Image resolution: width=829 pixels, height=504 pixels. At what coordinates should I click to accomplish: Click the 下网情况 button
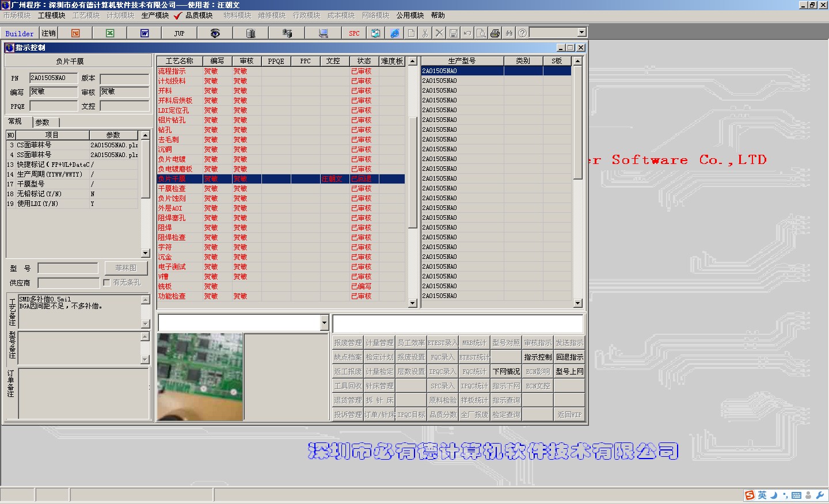(x=506, y=372)
